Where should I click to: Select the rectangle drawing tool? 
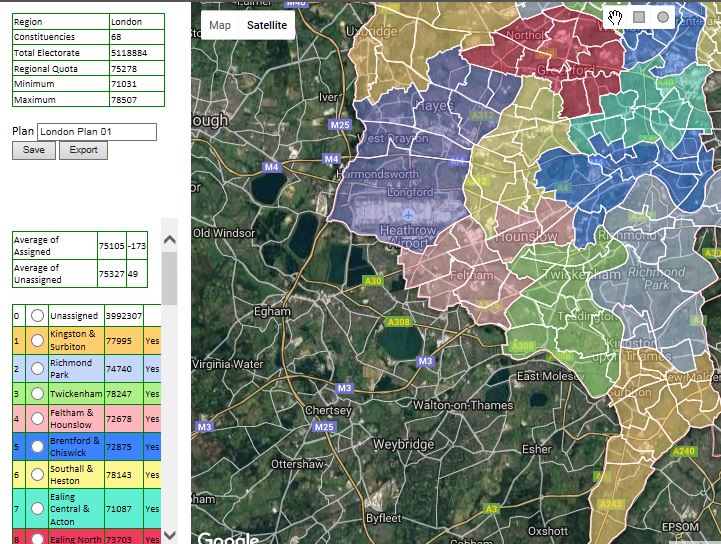[639, 17]
